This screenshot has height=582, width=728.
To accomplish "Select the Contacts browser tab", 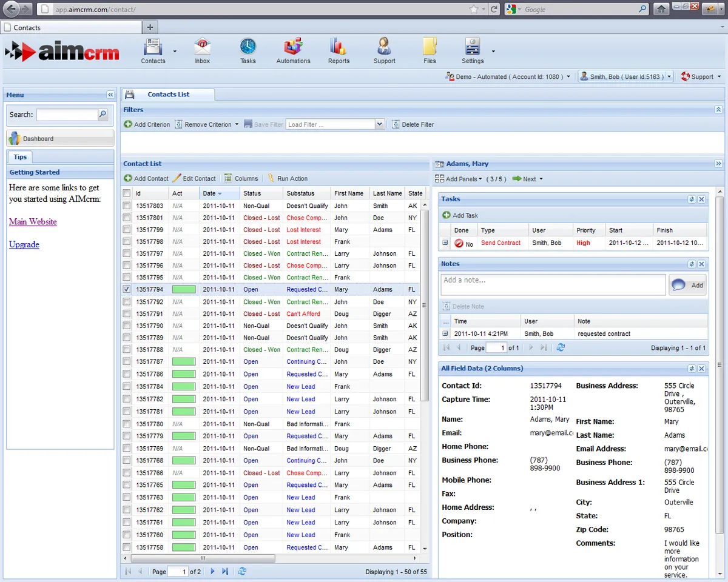I will click(x=71, y=27).
